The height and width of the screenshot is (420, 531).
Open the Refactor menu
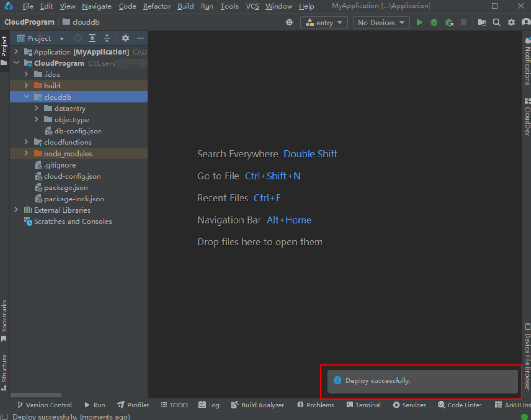[157, 6]
